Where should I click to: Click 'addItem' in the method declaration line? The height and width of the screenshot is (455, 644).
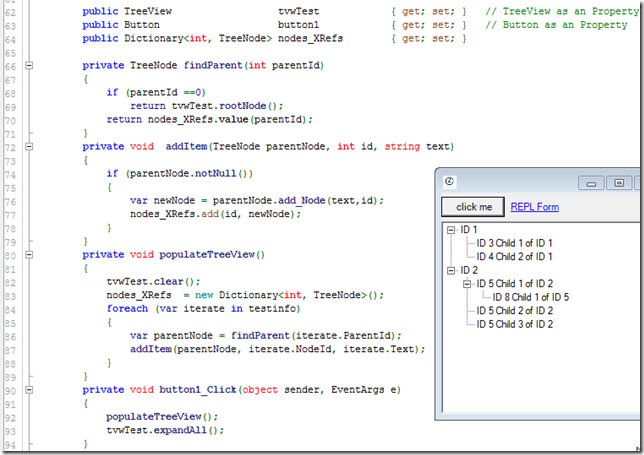tap(186, 147)
